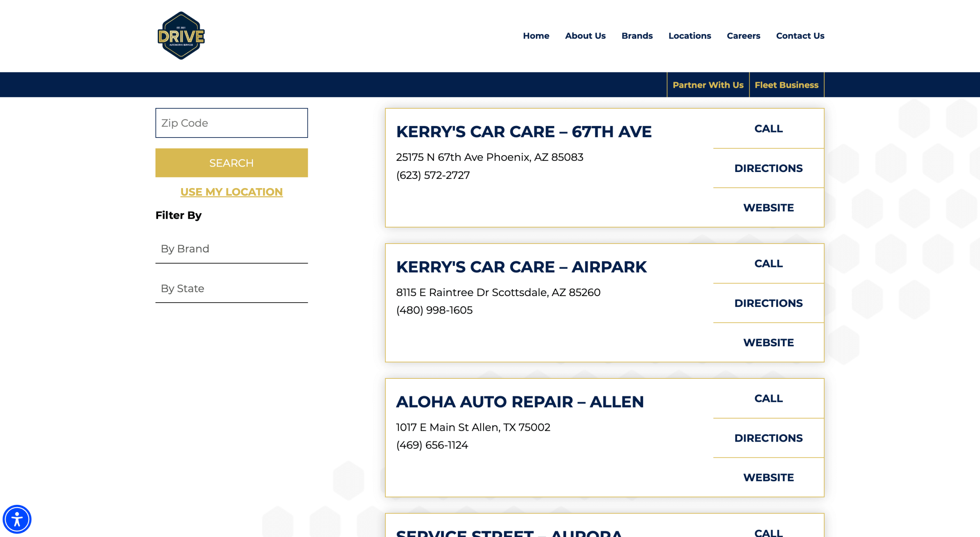
Task: Click the DRIVE Automotive Services logo
Action: (181, 36)
